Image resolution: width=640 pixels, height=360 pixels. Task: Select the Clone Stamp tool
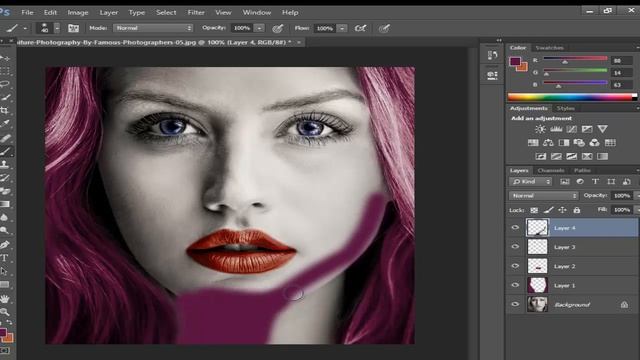pos(5,164)
